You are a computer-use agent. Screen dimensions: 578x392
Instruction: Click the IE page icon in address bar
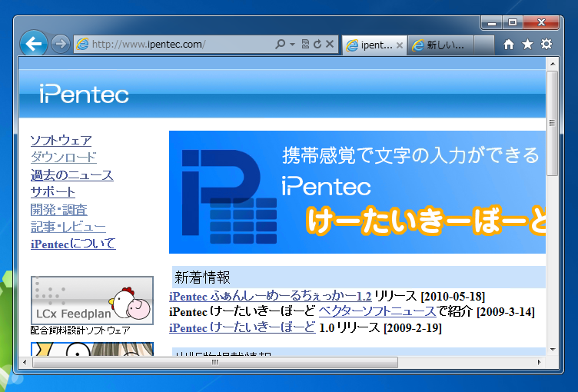82,45
